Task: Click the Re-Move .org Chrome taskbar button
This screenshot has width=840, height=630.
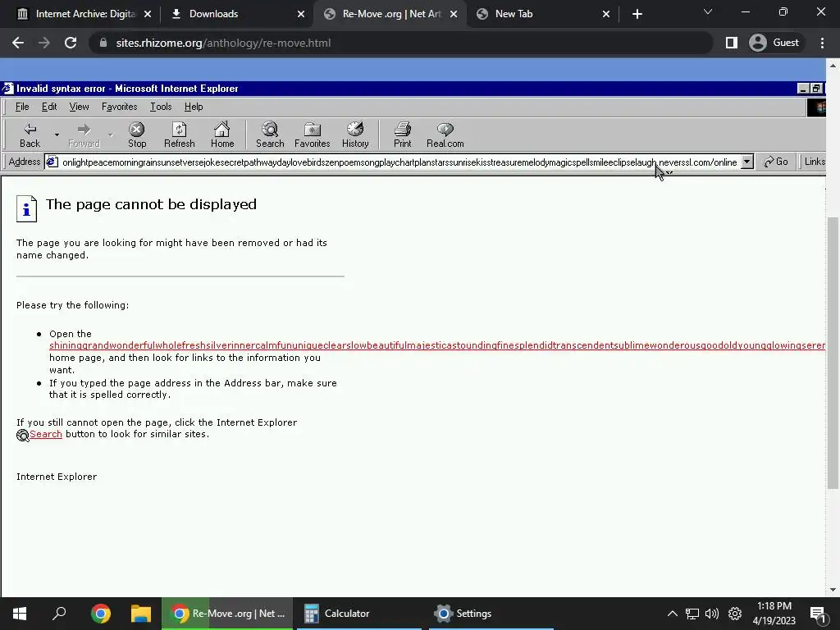Action: [228, 614]
